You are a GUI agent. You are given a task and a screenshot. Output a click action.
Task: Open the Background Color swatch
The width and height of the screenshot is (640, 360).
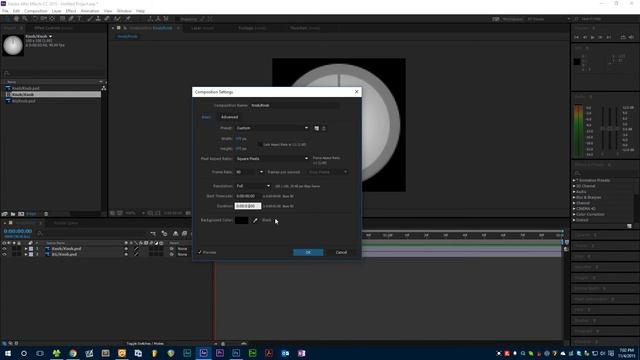(241, 220)
